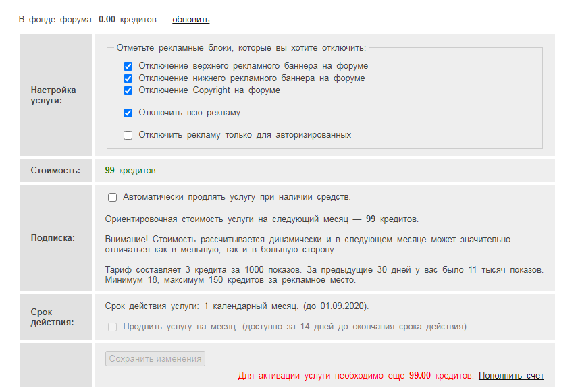Click the red activation warning message
The image size is (580, 392).
(x=356, y=375)
